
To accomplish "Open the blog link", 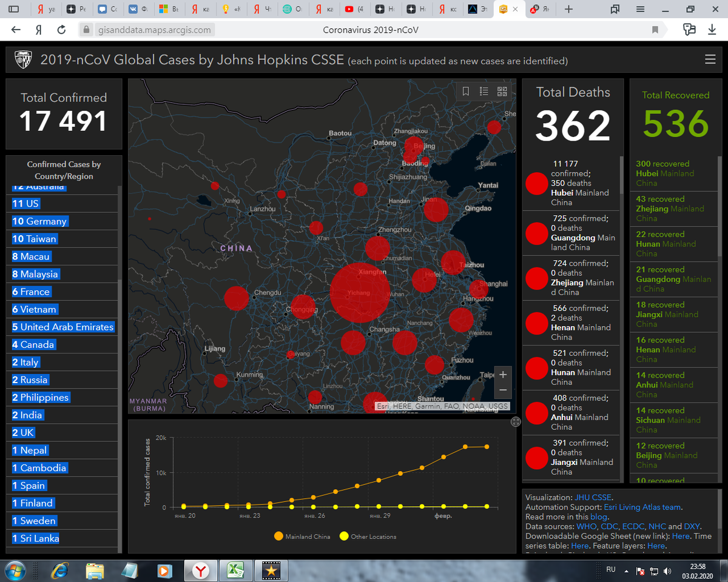I will click(598, 517).
